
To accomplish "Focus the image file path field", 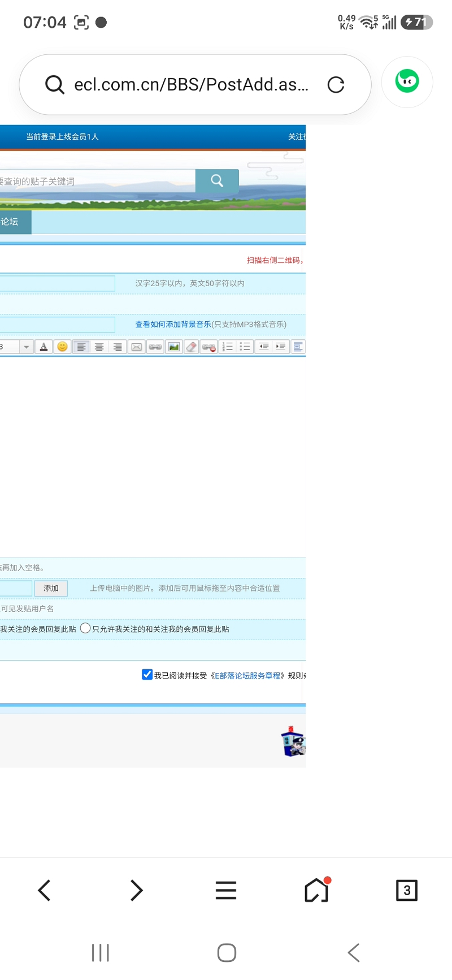I will tap(16, 588).
